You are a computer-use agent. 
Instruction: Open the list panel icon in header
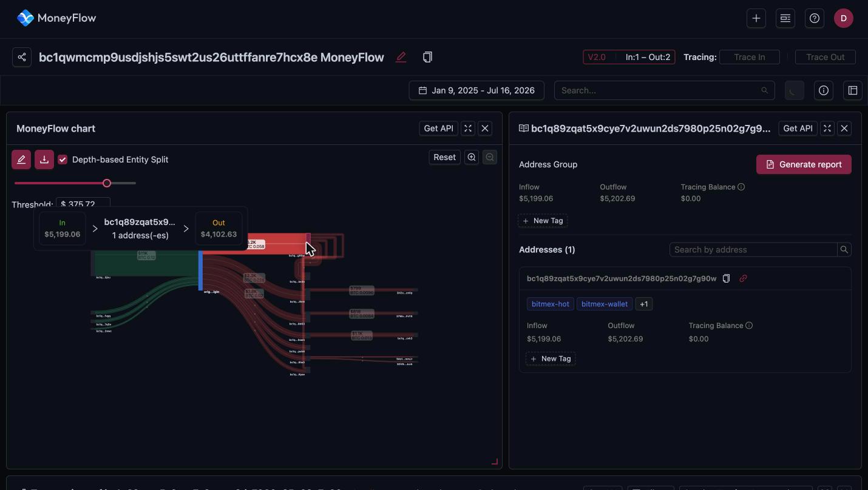point(785,18)
